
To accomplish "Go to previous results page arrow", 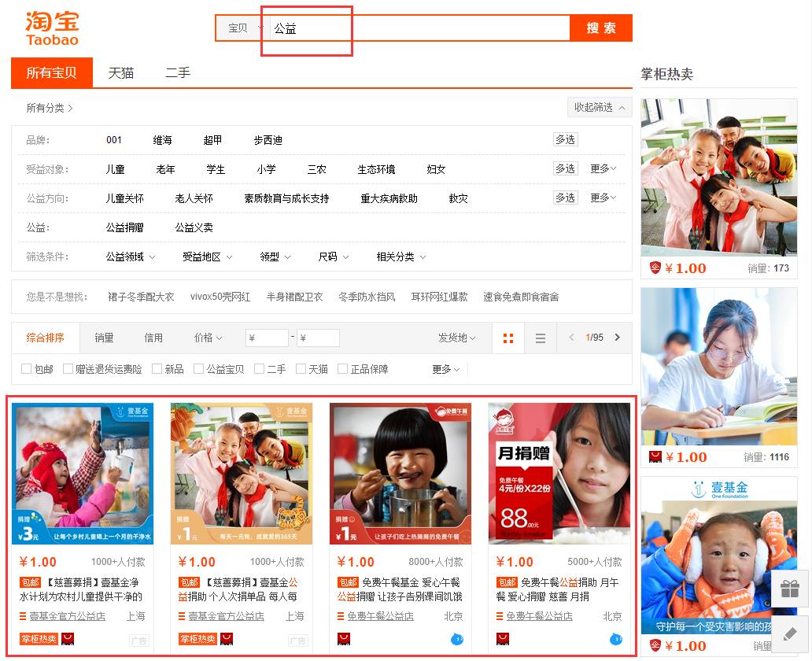I will pyautogui.click(x=571, y=338).
